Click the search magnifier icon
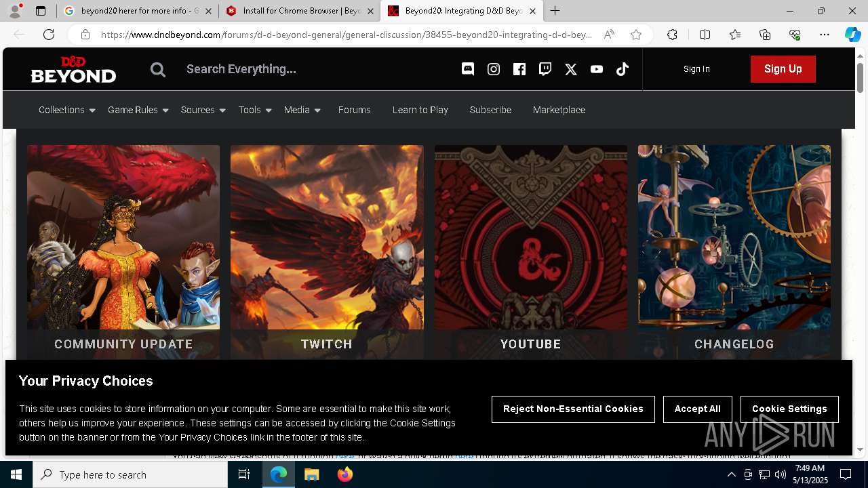The image size is (868, 488). pyautogui.click(x=158, y=69)
